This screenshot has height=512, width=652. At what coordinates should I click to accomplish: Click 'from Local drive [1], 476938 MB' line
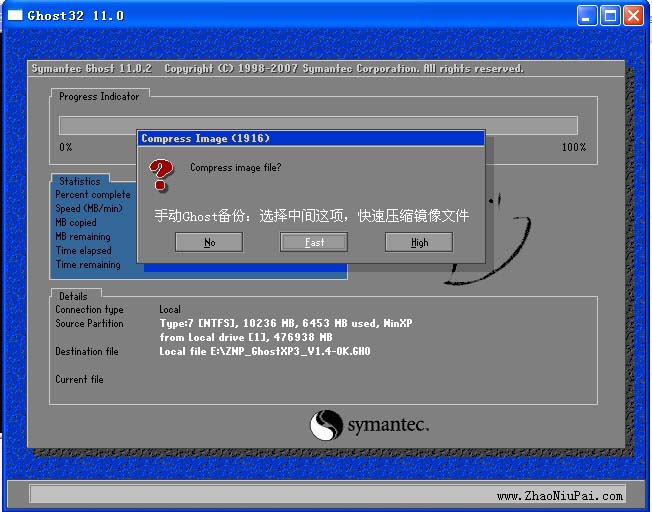(246, 337)
